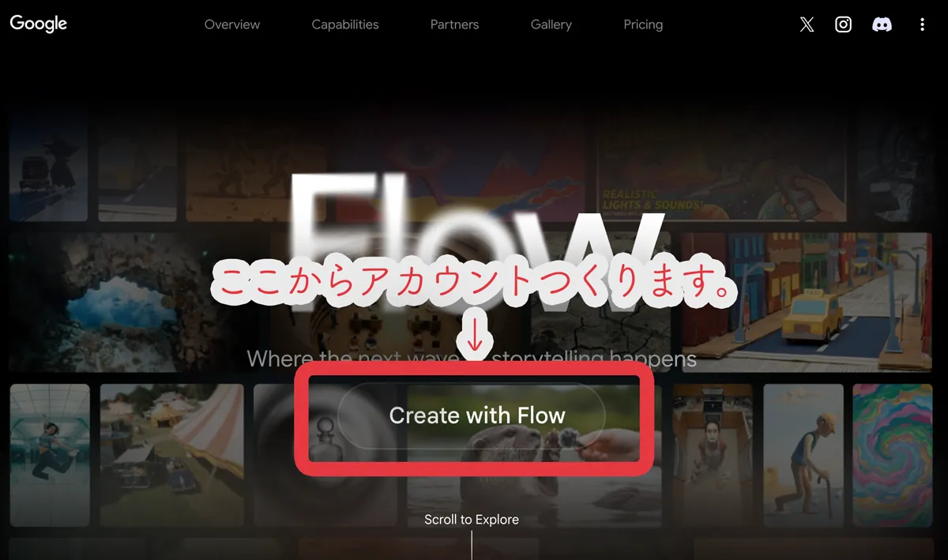Image resolution: width=948 pixels, height=560 pixels.
Task: Open the Instagram icon link
Action: (844, 24)
